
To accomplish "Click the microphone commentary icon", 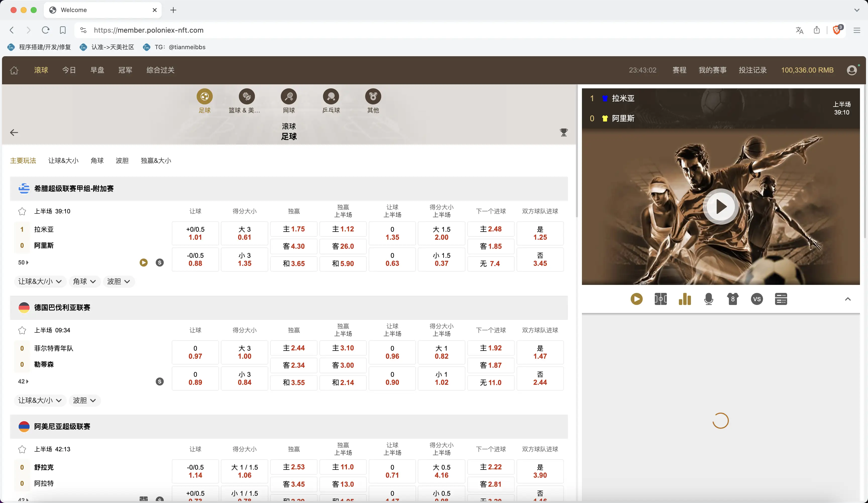I will [709, 299].
